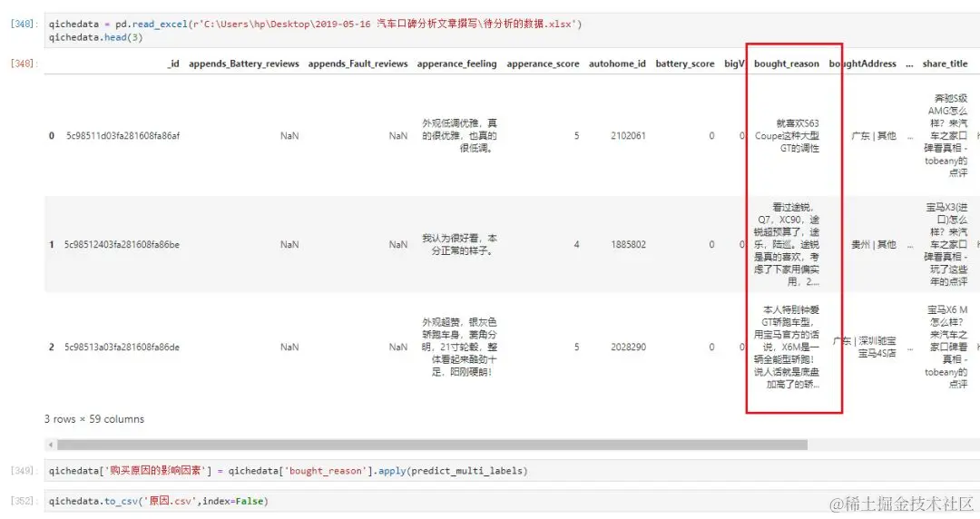Click the share_title column header
The width and height of the screenshot is (980, 519).
coord(945,64)
